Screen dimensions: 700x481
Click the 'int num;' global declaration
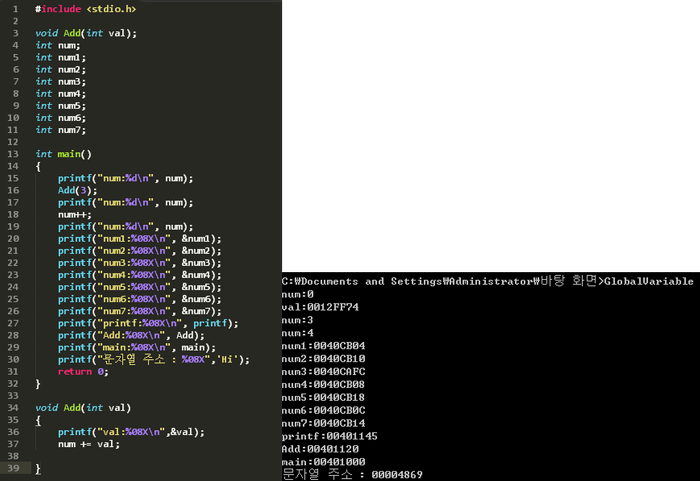(x=58, y=45)
